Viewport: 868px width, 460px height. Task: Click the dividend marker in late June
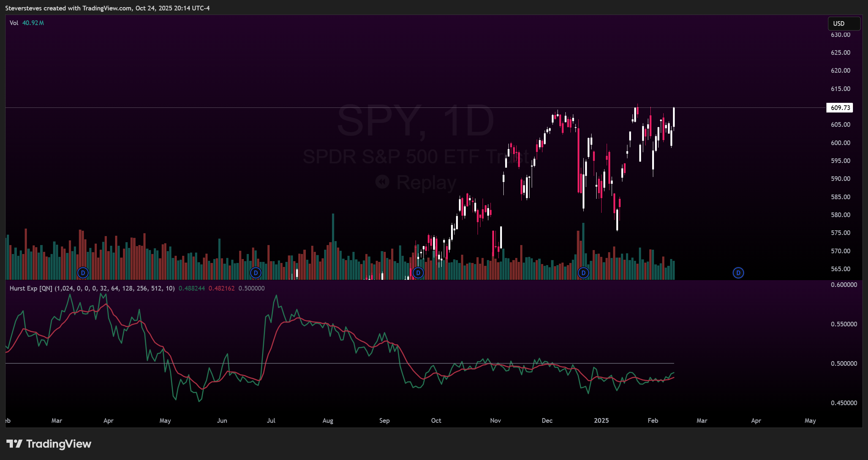tap(256, 273)
